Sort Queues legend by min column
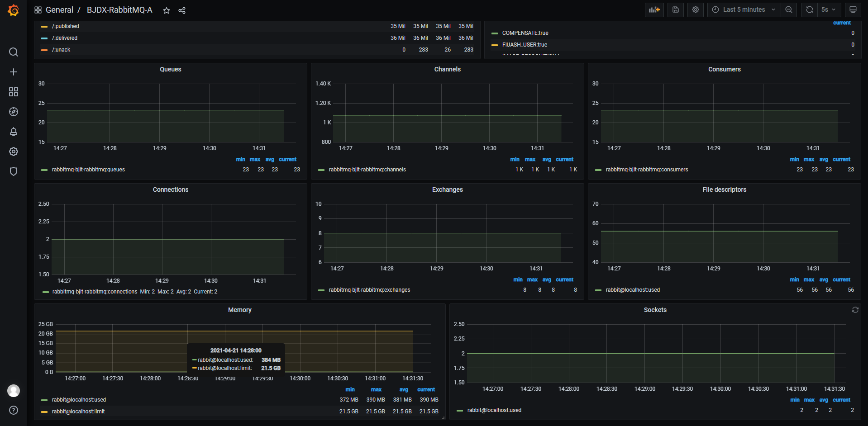 tap(240, 159)
